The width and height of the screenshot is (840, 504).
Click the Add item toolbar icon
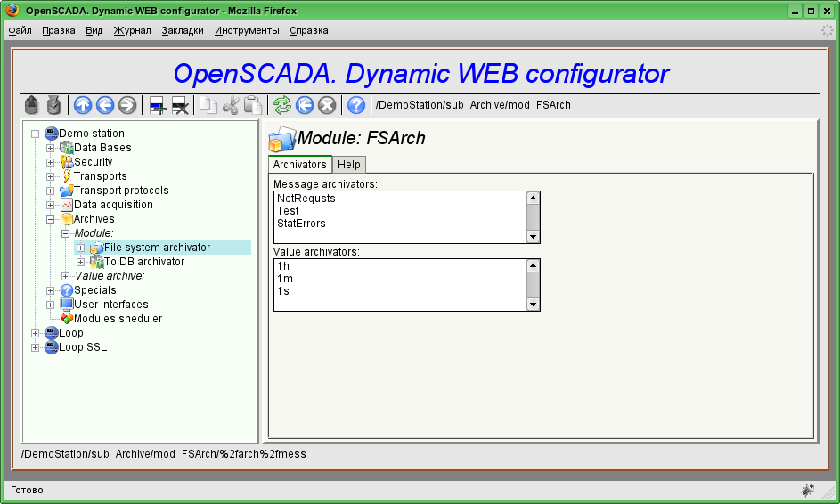point(158,105)
